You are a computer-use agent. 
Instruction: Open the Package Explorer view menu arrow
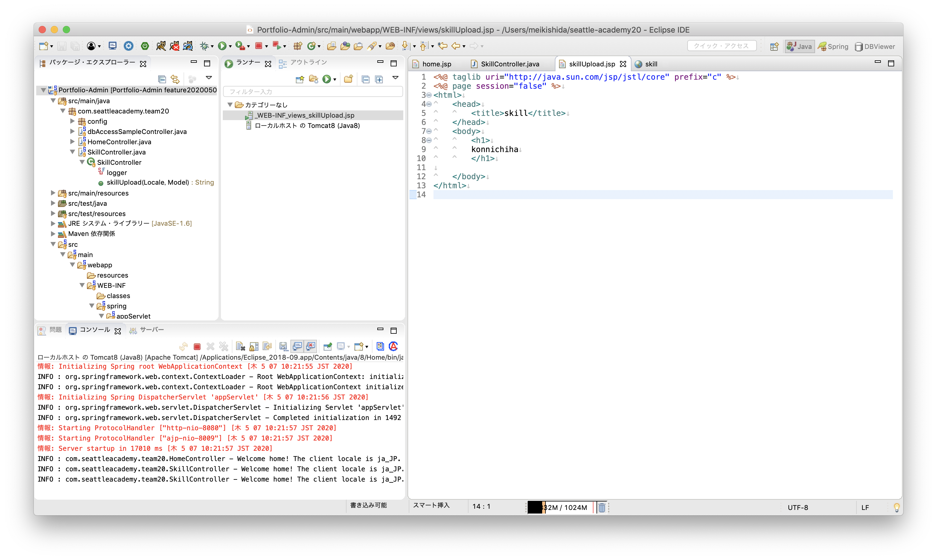point(209,78)
